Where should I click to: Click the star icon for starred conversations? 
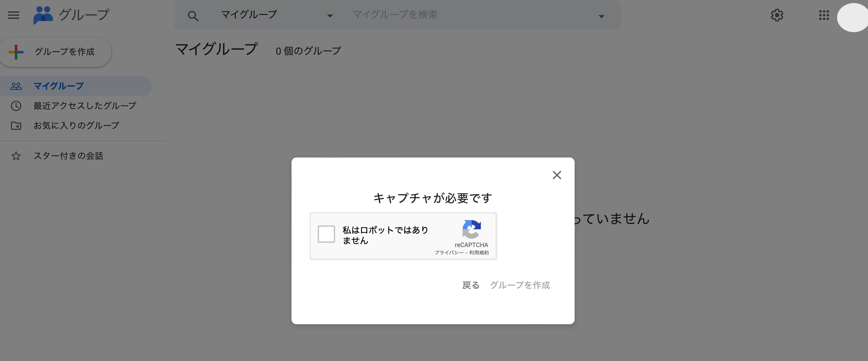[x=16, y=156]
